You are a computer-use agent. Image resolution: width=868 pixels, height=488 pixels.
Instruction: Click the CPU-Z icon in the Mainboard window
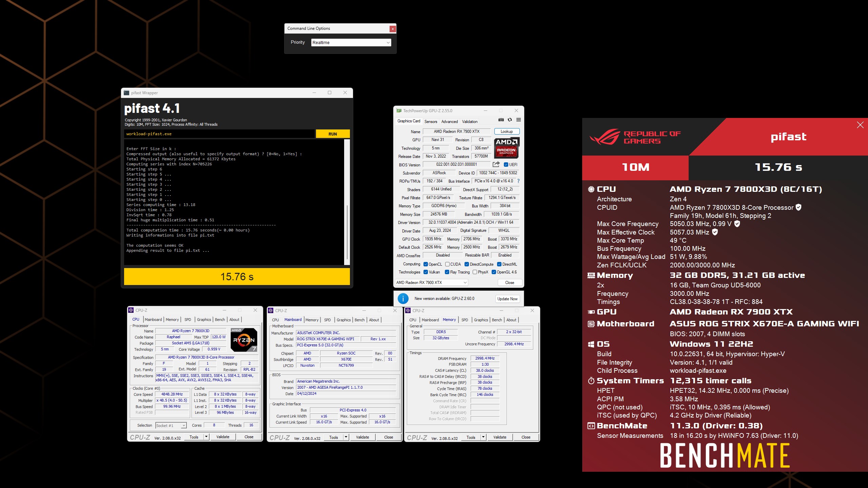click(x=271, y=310)
